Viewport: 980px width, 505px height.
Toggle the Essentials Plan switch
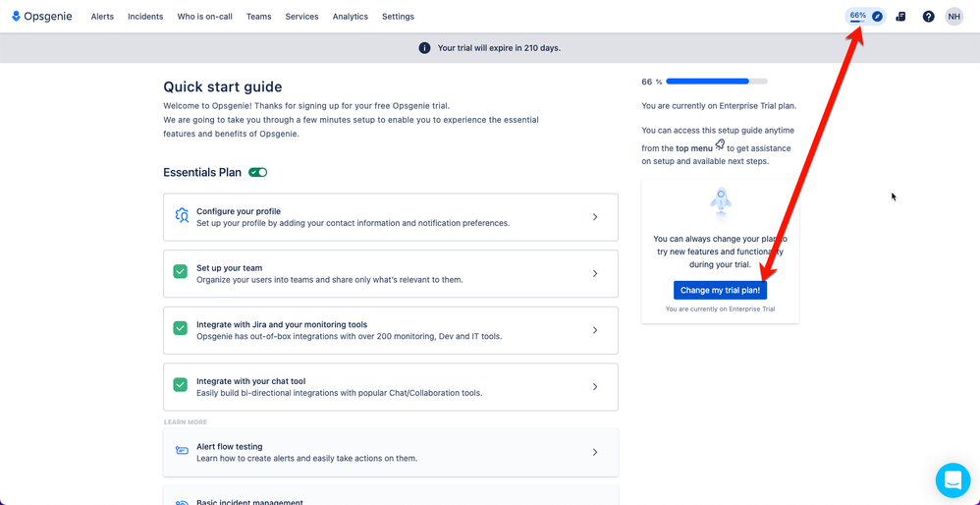click(x=257, y=173)
